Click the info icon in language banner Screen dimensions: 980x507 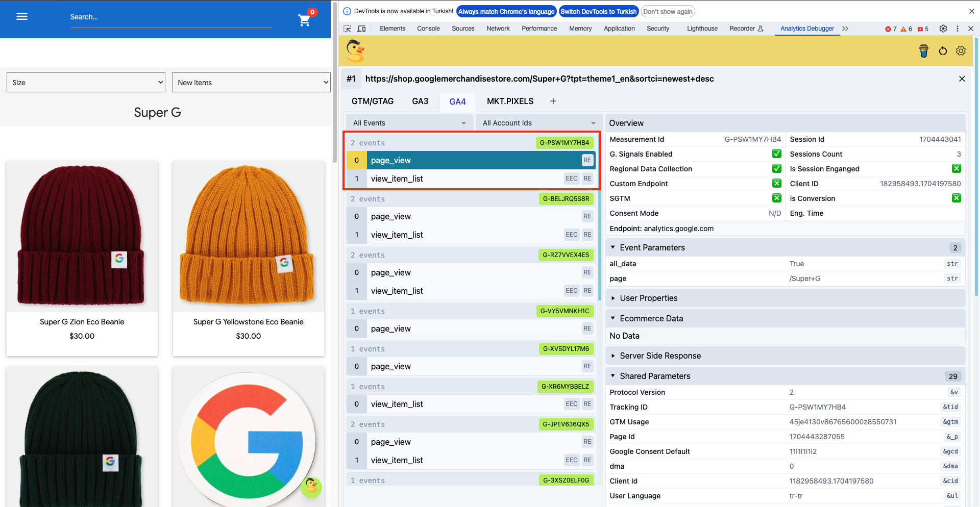[x=347, y=11]
